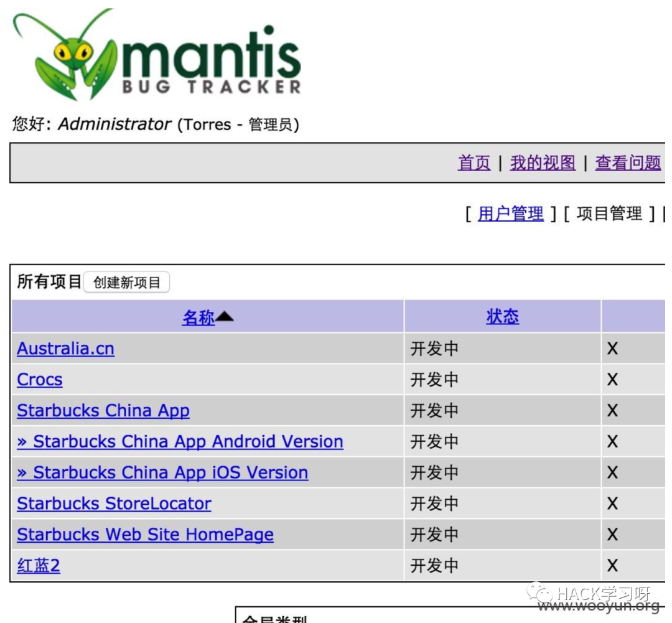Open the Crocs project
Image resolution: width=672 pixels, height=623 pixels.
pos(40,380)
